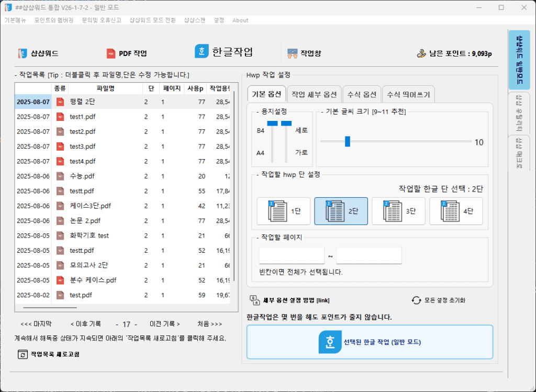Image resolution: width=536 pixels, height=392 pixels.
Task: Select the 3단 column layout option
Action: (398, 211)
